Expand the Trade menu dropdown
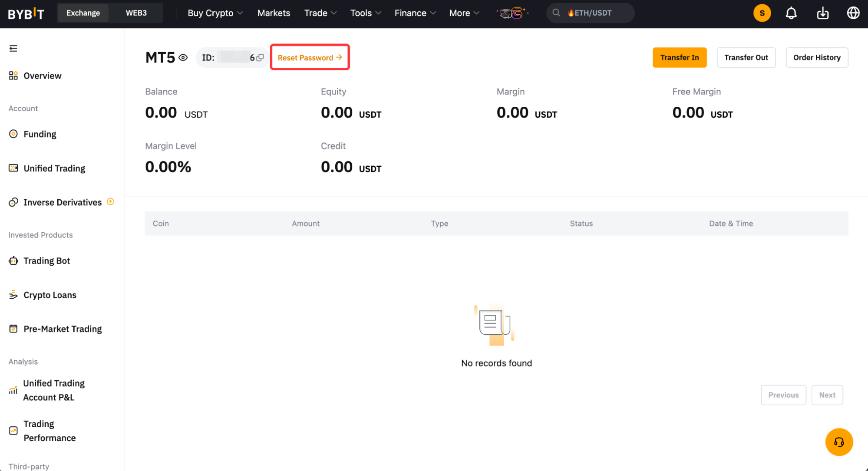868x471 pixels. pos(320,13)
